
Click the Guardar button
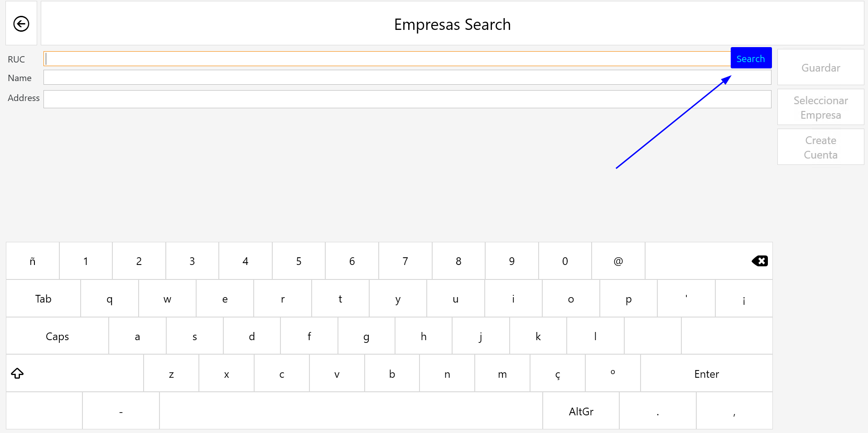820,67
